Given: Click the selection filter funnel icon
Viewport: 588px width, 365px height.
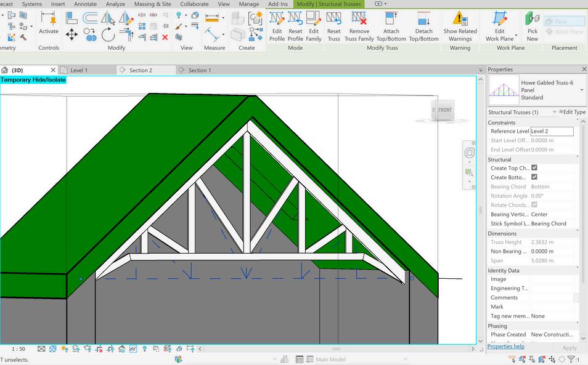Looking at the screenshot, I should pos(571,359).
